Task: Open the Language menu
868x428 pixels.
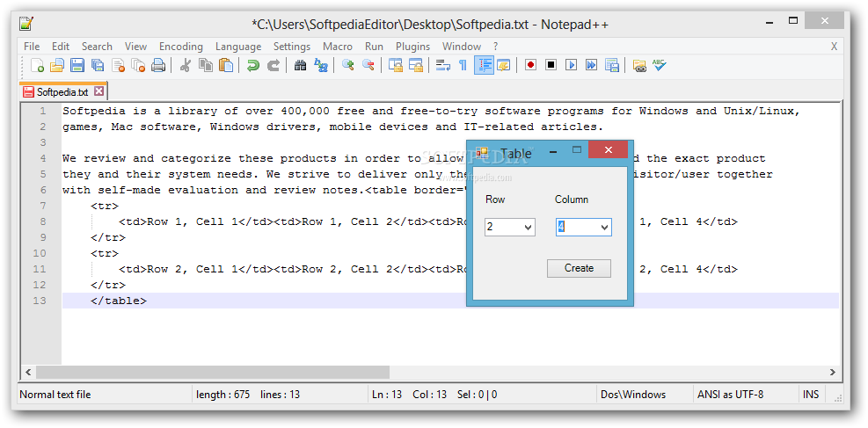Action: pyautogui.click(x=238, y=47)
